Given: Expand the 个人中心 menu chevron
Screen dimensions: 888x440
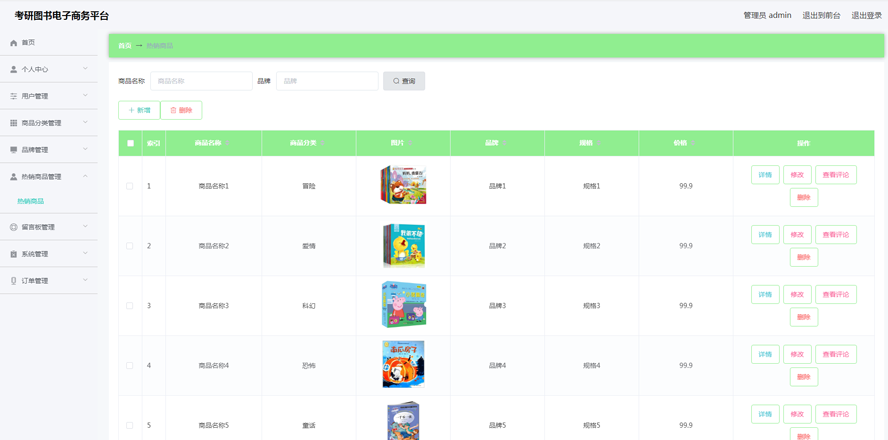Looking at the screenshot, I should pos(85,69).
